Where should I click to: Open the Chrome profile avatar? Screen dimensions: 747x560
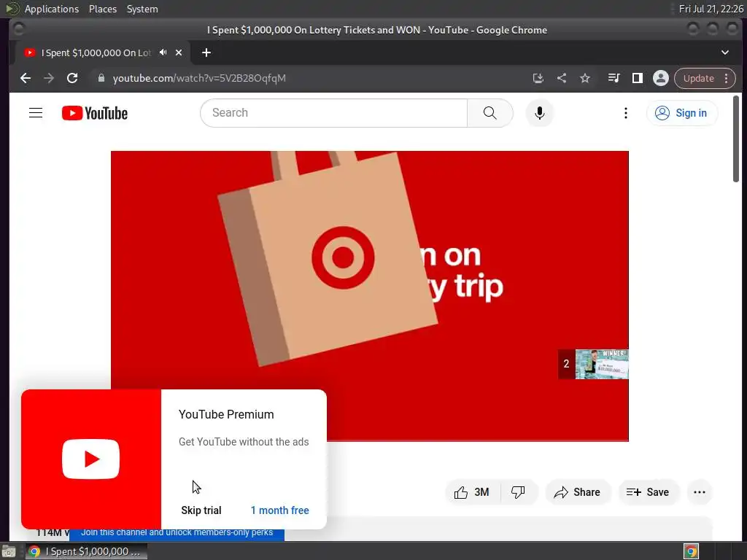[661, 78]
